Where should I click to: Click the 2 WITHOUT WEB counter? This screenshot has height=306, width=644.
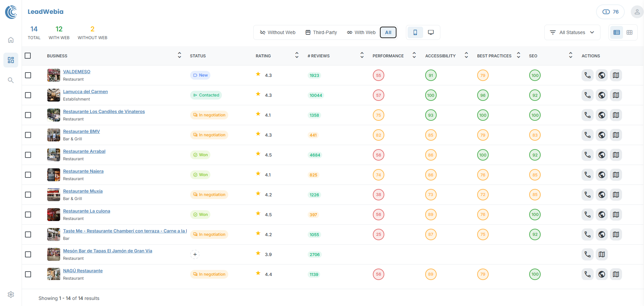(93, 33)
